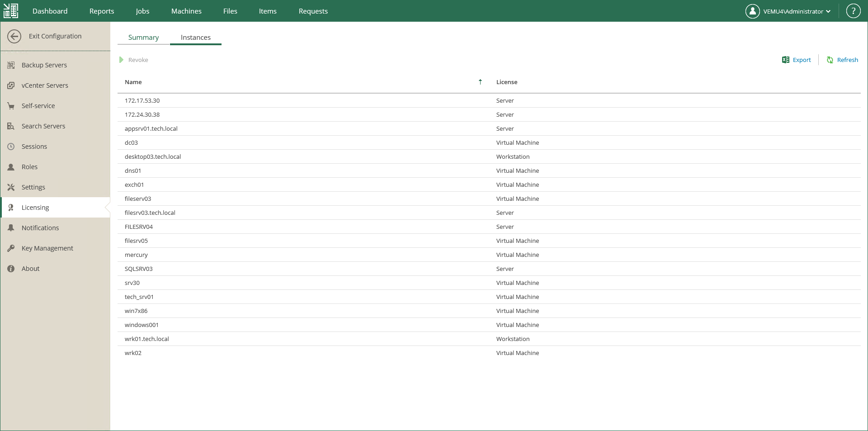Select the filesrv03.tech.local row
This screenshot has width=868, height=431.
click(489, 213)
